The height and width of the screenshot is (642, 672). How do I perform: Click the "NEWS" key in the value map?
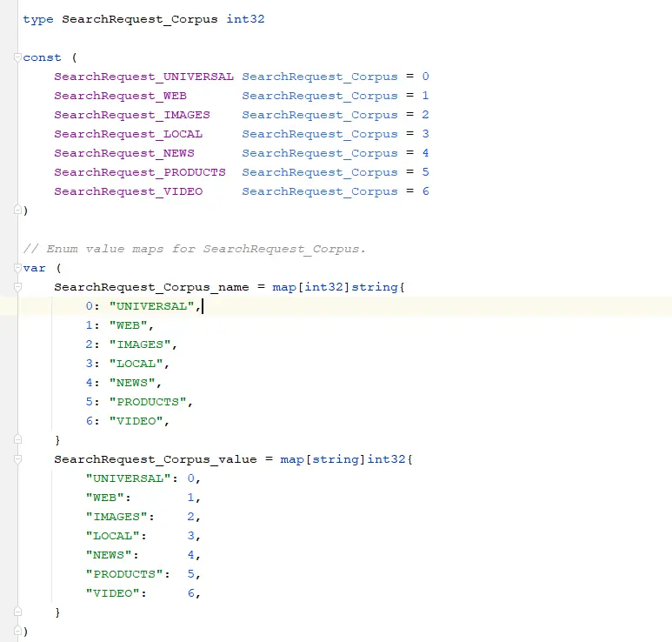coord(109,555)
